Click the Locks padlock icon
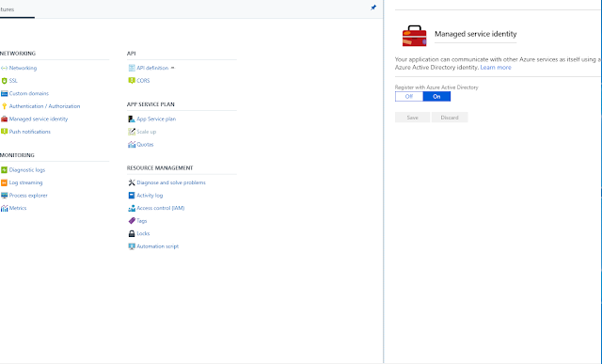This screenshot has height=364, width=602. point(132,233)
